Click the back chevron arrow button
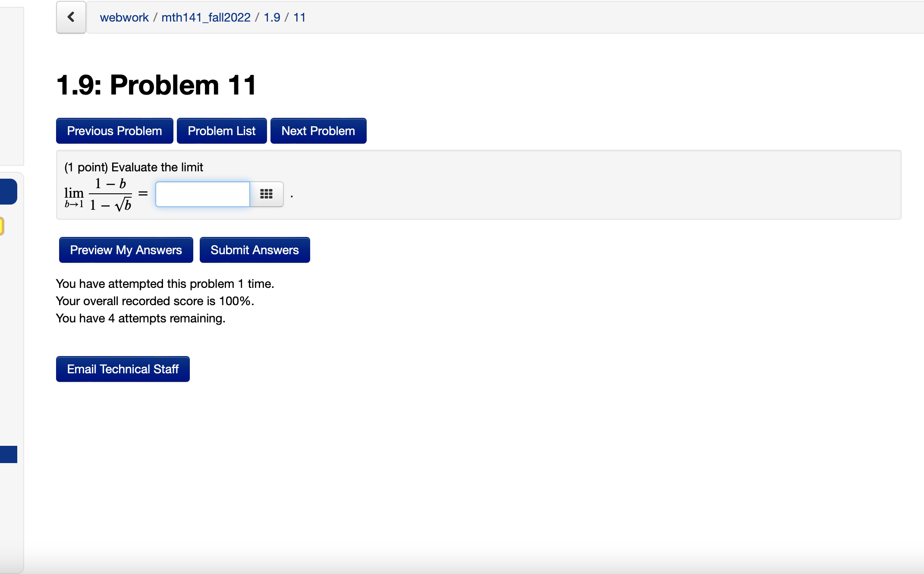 [x=71, y=17]
